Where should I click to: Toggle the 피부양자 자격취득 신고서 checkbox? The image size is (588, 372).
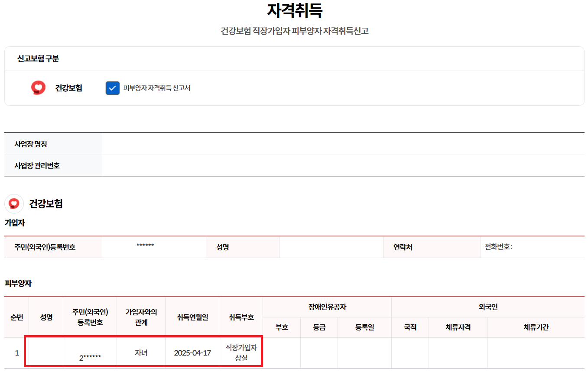113,88
